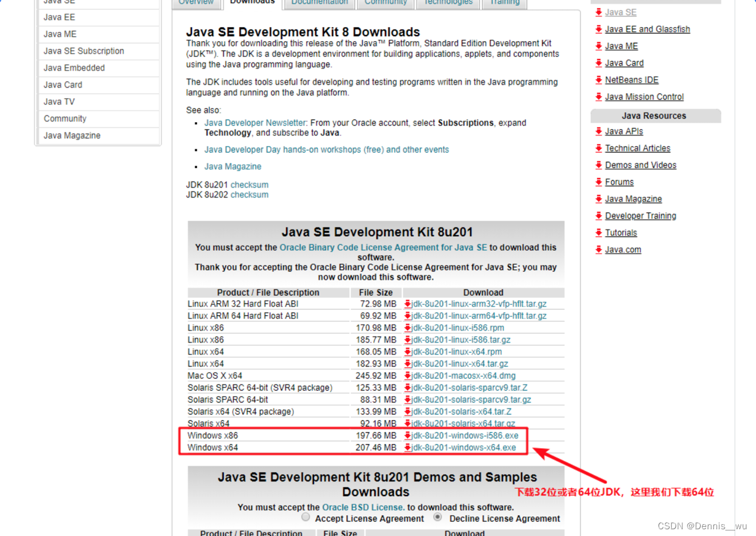Click red arrow beside jdk-8u201-linux-arm64-vfp-hflt.tar.gz
Viewport: 756px width, 536px height.
click(x=407, y=316)
